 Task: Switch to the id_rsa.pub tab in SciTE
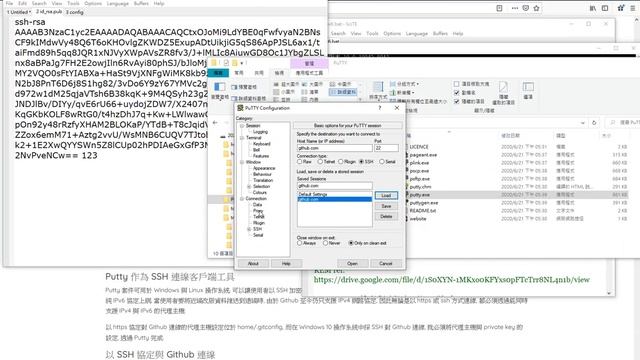[x=49, y=12]
